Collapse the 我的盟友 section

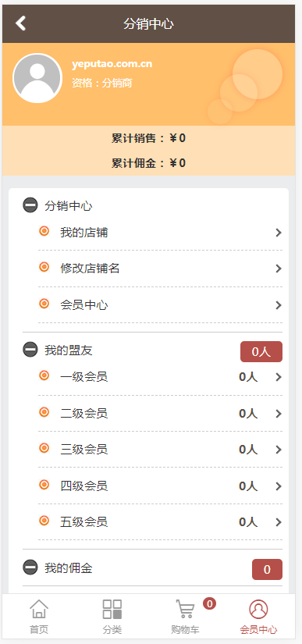[30, 350]
